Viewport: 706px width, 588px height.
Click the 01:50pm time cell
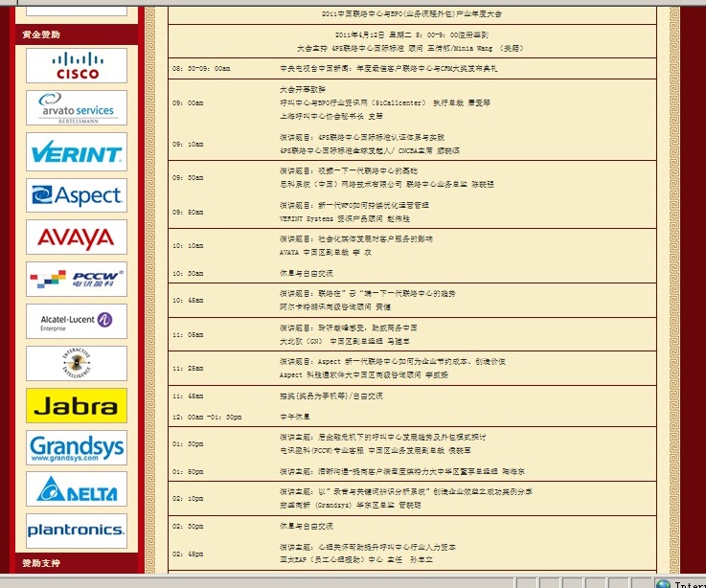(x=188, y=472)
